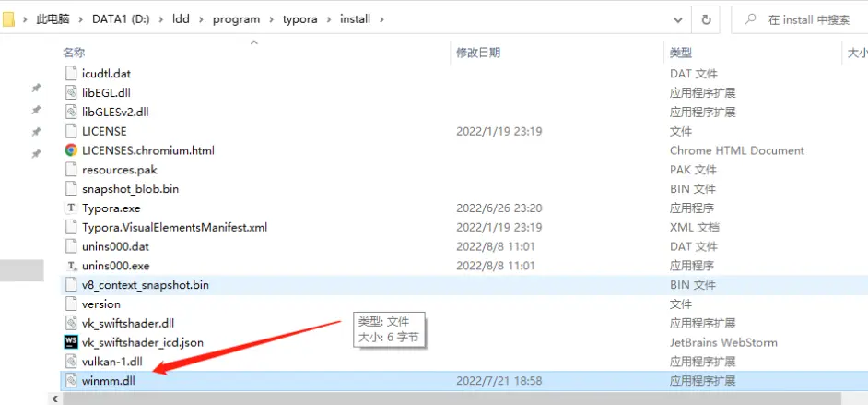The width and height of the screenshot is (868, 405).
Task: Click type label PAK 文件
Action: click(693, 170)
